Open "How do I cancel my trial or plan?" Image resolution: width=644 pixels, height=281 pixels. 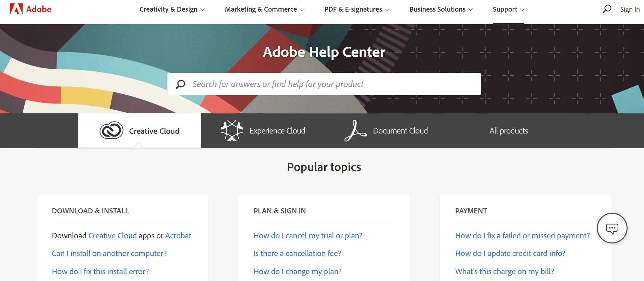tap(308, 236)
